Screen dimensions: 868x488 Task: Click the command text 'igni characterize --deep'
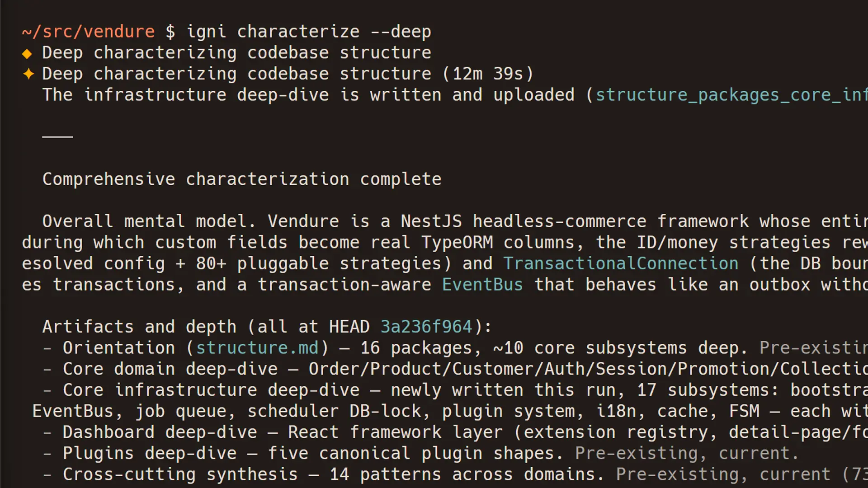[309, 32]
